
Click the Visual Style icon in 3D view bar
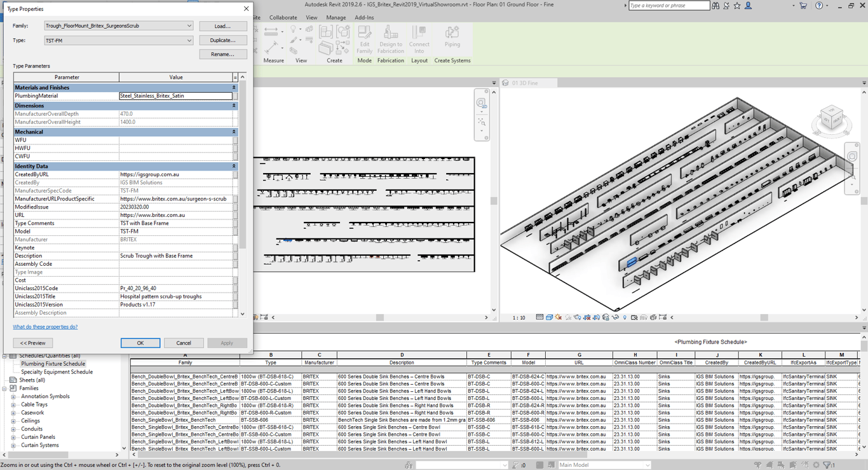549,317
